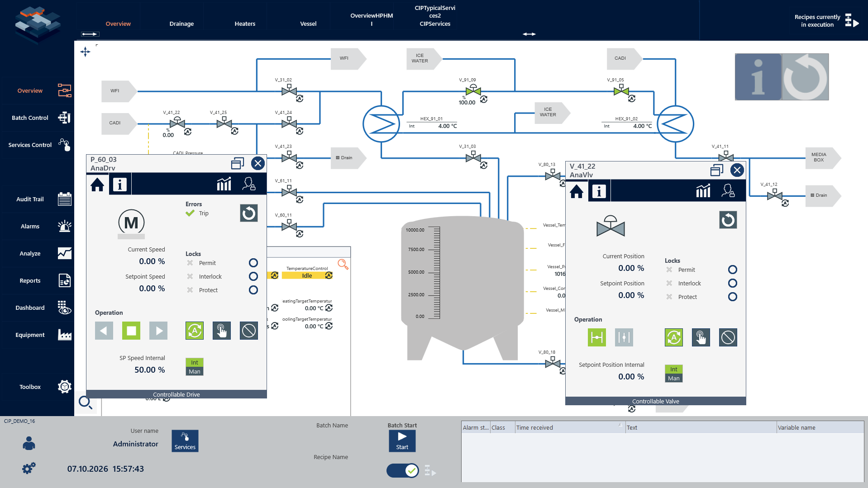The width and height of the screenshot is (868, 488).
Task: Select Int setpoint source in V_41_22
Action: tap(674, 369)
